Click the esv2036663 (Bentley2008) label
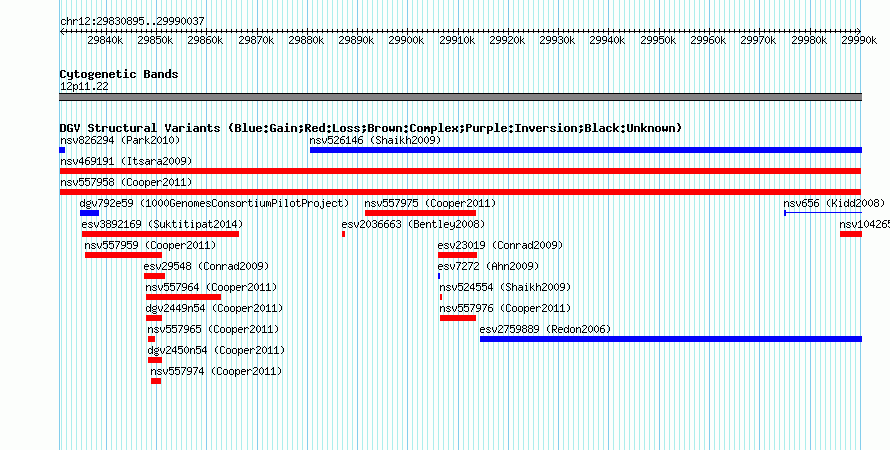Screen dimensions: 890x450 [x=413, y=224]
